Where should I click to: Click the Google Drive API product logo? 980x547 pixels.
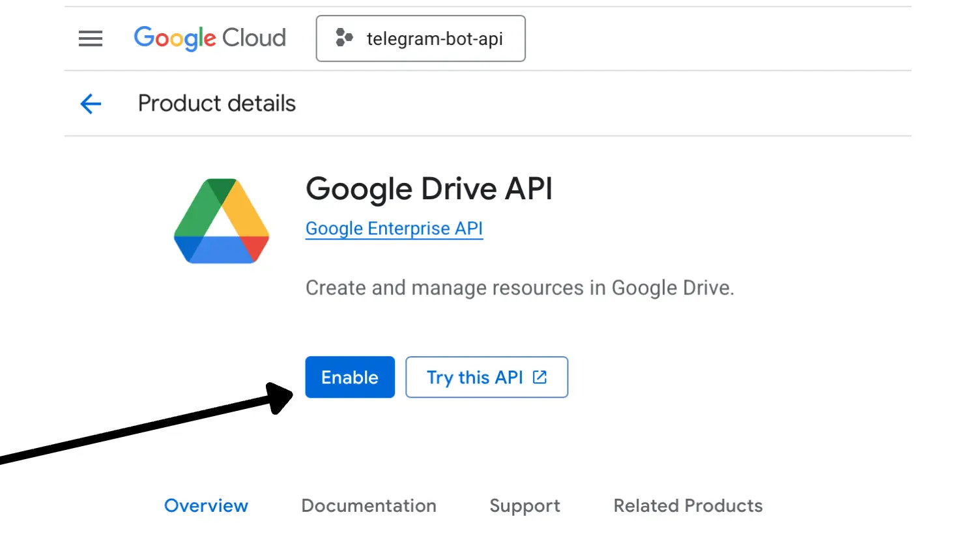click(222, 221)
